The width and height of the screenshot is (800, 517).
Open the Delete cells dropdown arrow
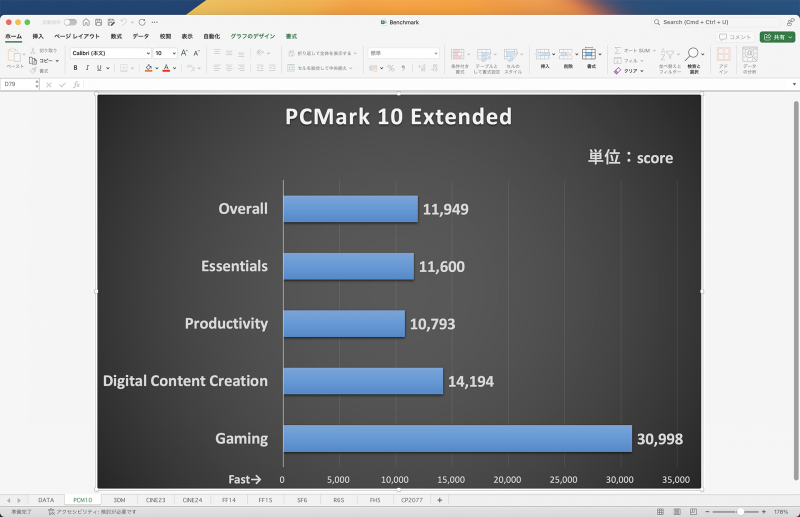(x=577, y=54)
